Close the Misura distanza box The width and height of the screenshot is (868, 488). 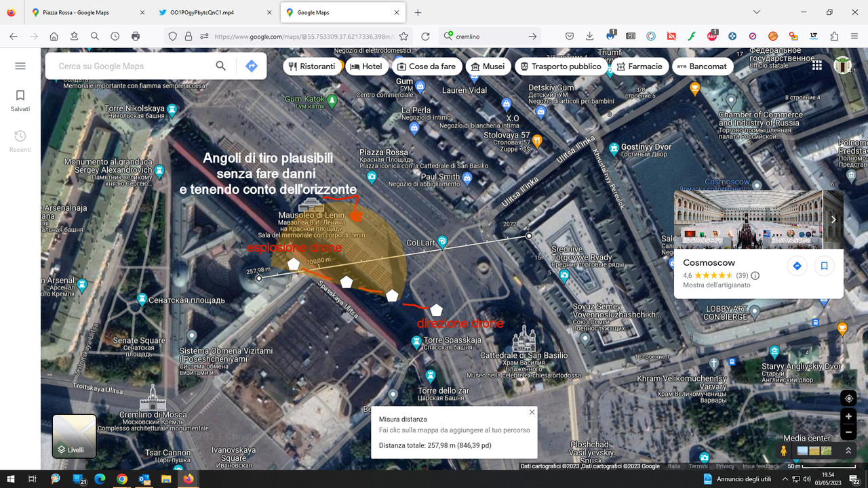532,412
